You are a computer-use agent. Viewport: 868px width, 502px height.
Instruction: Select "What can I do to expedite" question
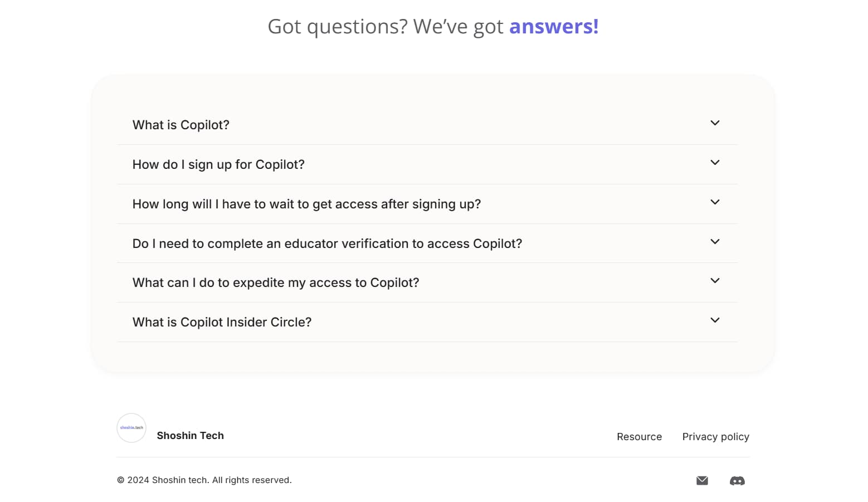coord(276,282)
